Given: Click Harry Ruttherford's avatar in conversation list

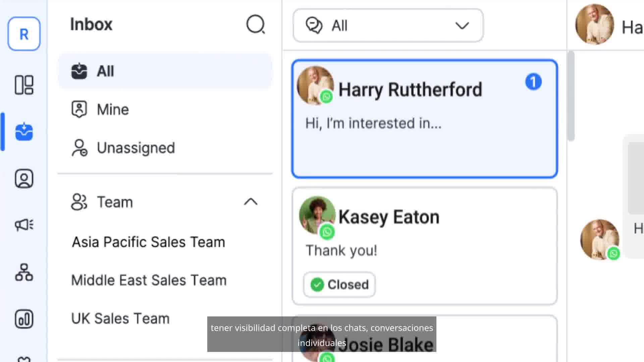Looking at the screenshot, I should [315, 86].
